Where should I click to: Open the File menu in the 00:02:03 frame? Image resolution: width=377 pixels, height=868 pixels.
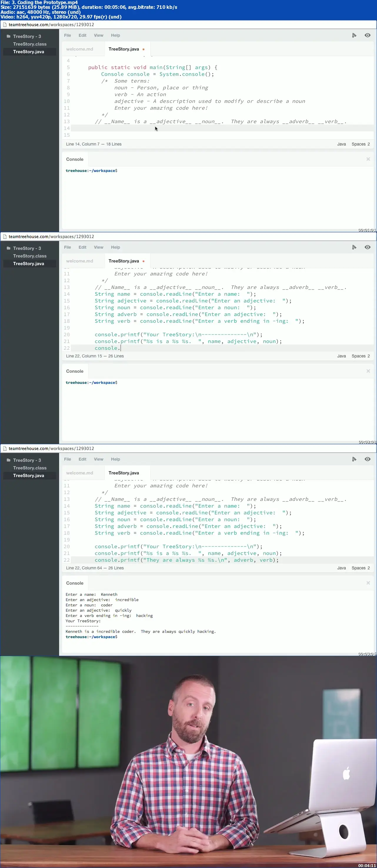(x=67, y=247)
